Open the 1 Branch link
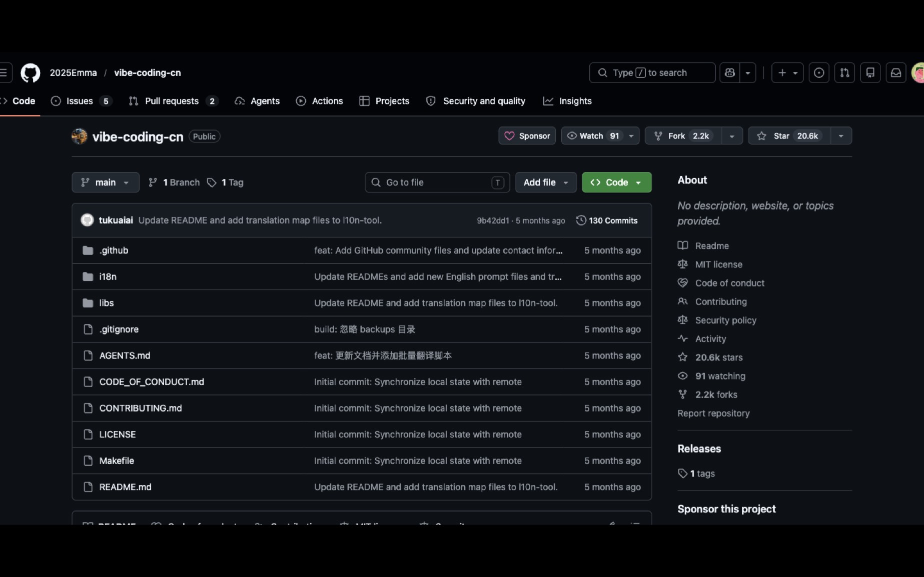This screenshot has width=924, height=577. (x=175, y=182)
